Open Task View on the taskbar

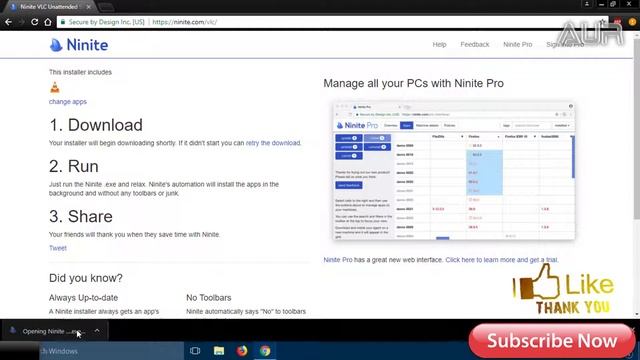tap(195, 351)
